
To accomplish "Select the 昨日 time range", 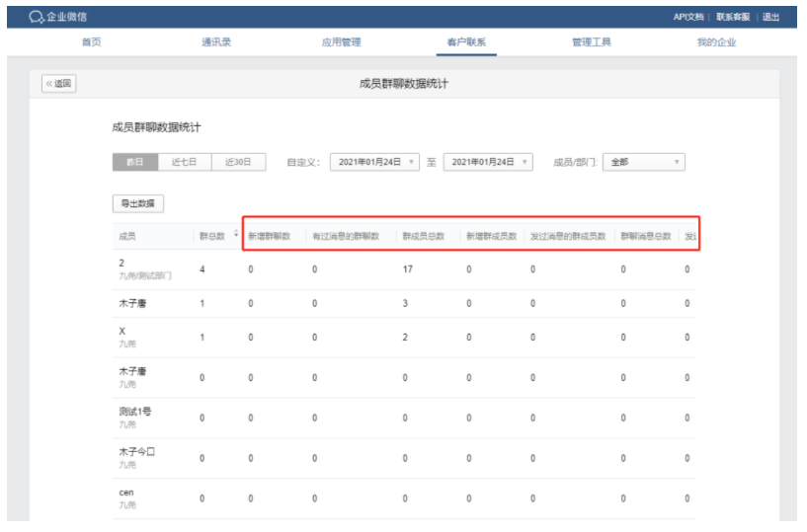I will pos(135,162).
